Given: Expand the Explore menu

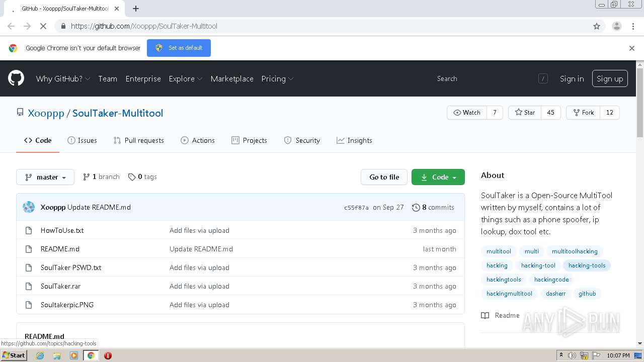Looking at the screenshot, I should (x=186, y=79).
